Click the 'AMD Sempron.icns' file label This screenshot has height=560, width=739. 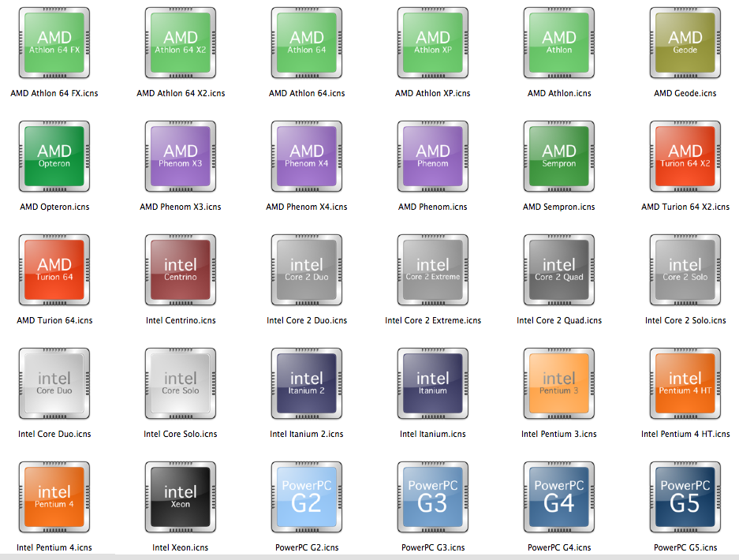pyautogui.click(x=559, y=207)
